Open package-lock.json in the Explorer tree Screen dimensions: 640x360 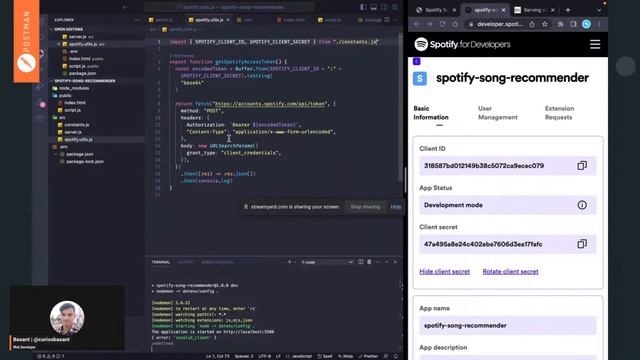pyautogui.click(x=84, y=162)
